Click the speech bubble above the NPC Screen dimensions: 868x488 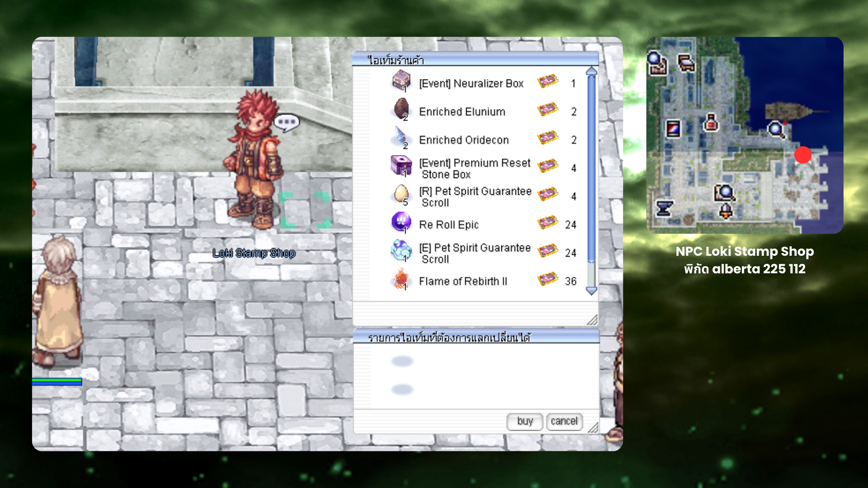point(287,122)
